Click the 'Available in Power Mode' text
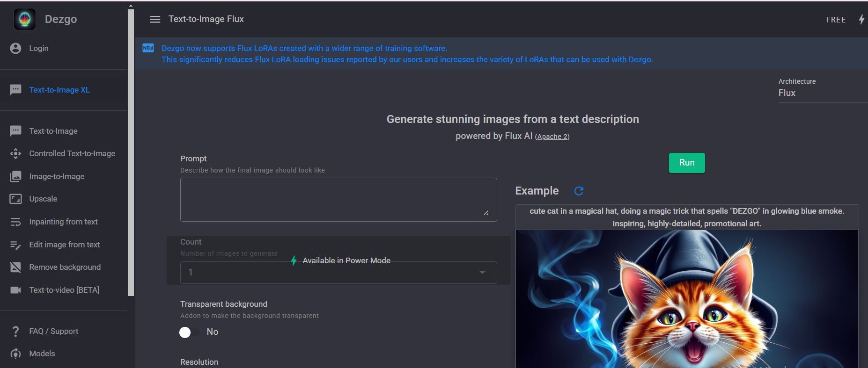The image size is (868, 368). 346,260
